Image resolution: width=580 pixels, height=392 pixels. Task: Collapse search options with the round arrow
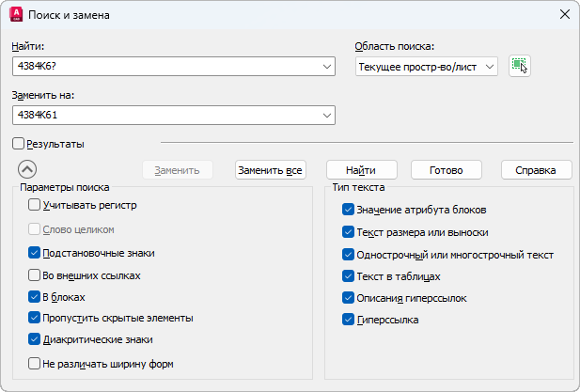tap(27, 170)
